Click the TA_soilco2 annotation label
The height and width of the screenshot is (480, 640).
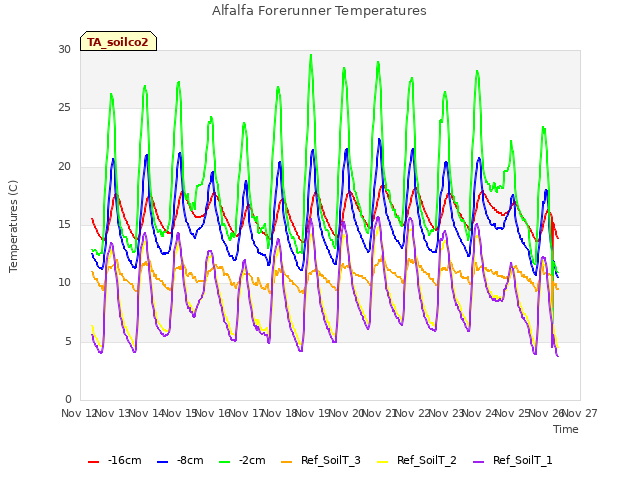click(x=118, y=41)
